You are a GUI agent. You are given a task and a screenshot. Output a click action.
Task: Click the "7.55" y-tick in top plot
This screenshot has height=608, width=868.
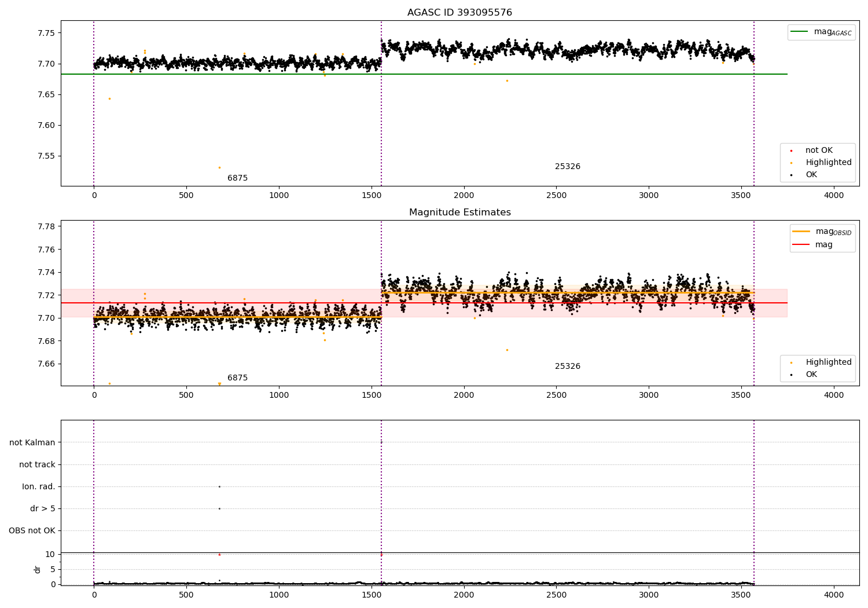coord(46,156)
